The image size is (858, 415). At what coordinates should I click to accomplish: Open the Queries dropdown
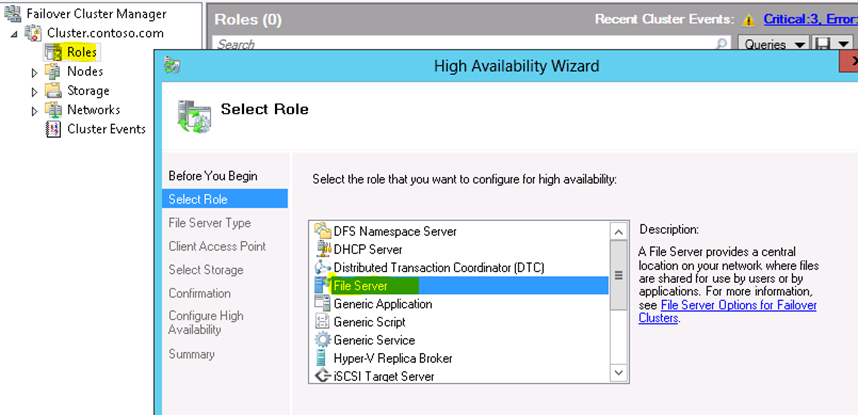click(773, 44)
